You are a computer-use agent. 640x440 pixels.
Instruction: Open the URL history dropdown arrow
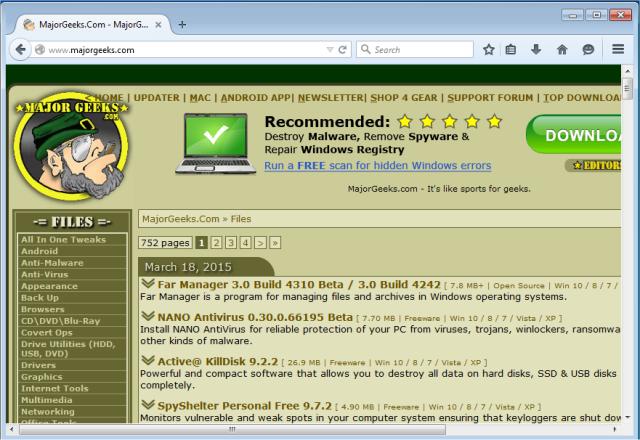click(x=330, y=50)
